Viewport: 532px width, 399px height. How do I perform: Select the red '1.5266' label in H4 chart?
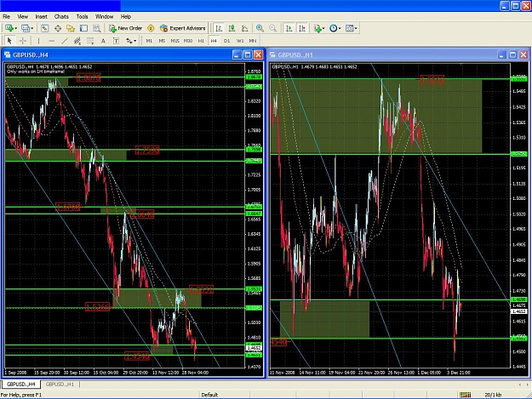[97, 307]
